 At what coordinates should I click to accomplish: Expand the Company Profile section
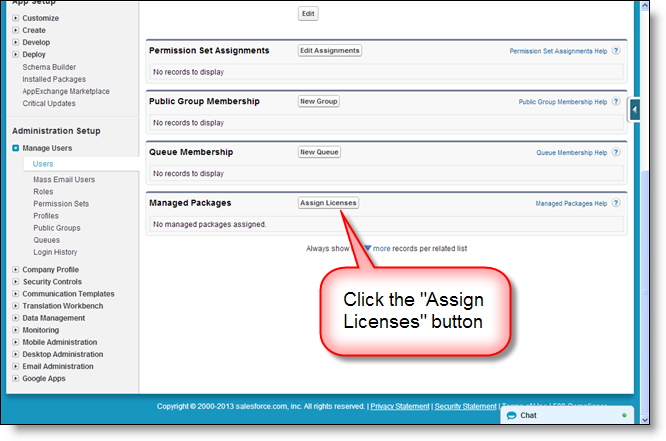(16, 270)
